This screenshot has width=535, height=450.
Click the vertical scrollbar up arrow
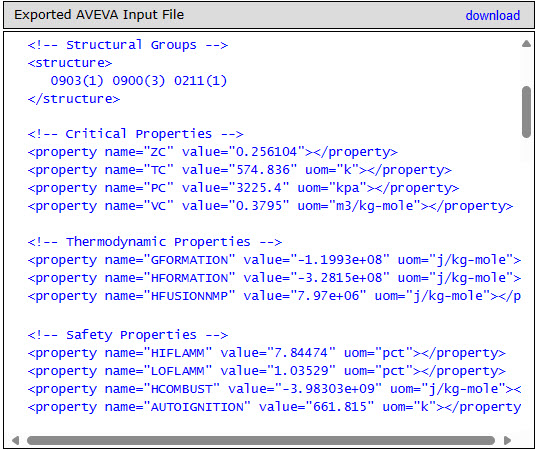pyautogui.click(x=526, y=44)
